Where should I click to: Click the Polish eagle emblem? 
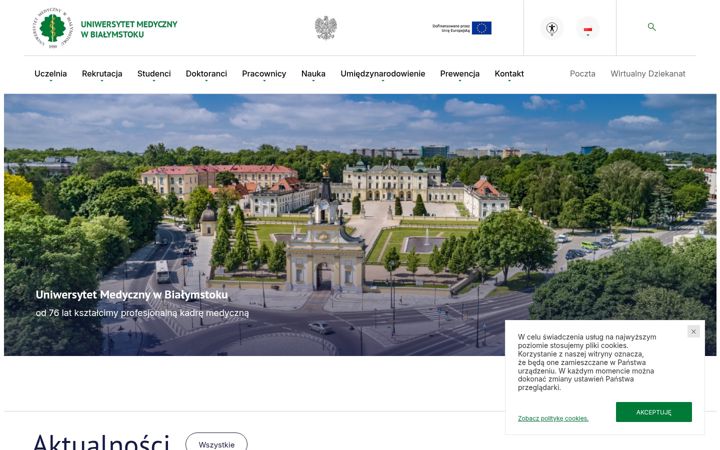point(326,28)
